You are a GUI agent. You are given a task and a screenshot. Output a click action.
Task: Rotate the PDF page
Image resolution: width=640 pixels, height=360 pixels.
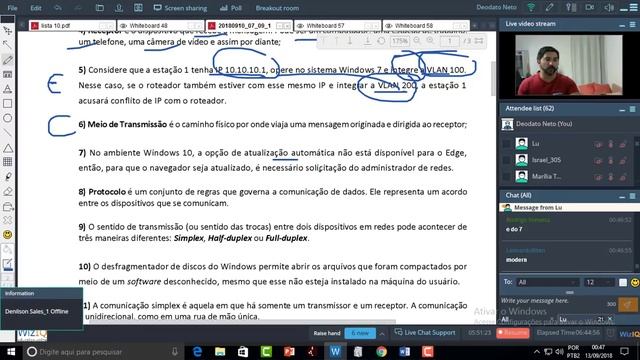coord(381,41)
